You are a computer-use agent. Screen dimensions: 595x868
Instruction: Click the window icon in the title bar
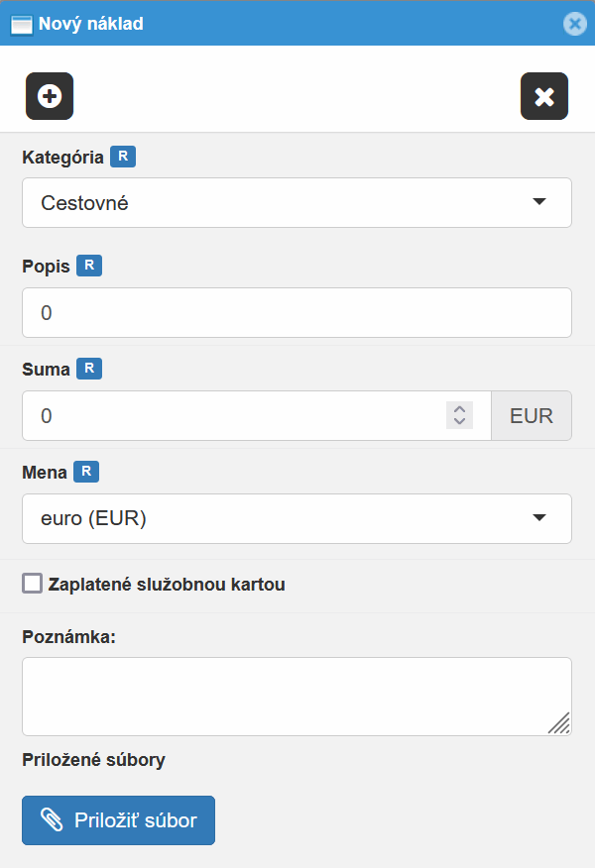pos(21,24)
